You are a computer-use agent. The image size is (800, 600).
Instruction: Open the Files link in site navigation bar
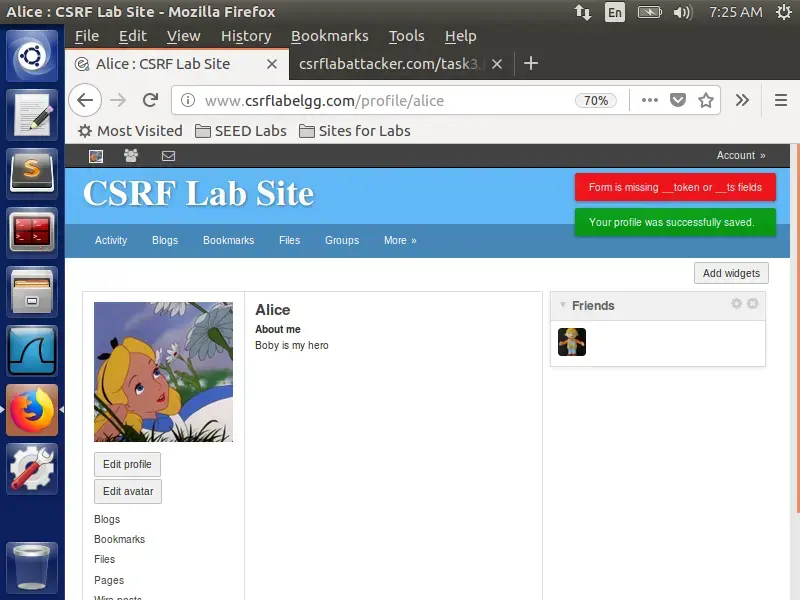(289, 240)
